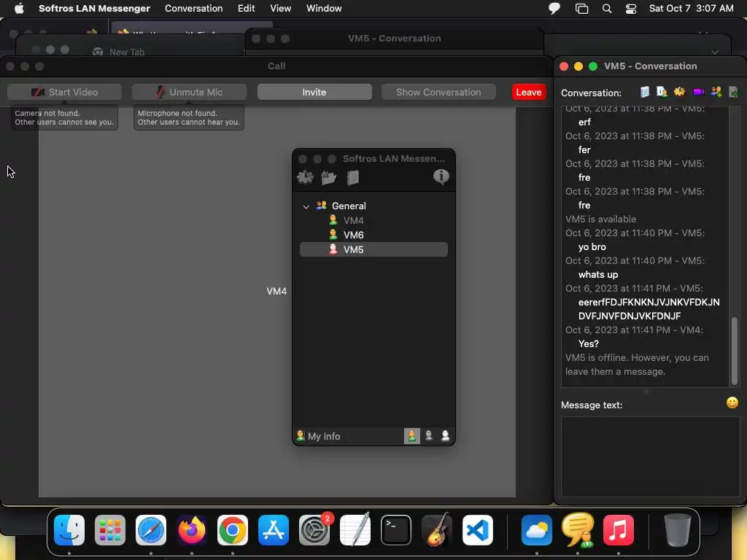The height and width of the screenshot is (560, 747).
Task: Click Unmute Mic in Call window
Action: [x=189, y=92]
